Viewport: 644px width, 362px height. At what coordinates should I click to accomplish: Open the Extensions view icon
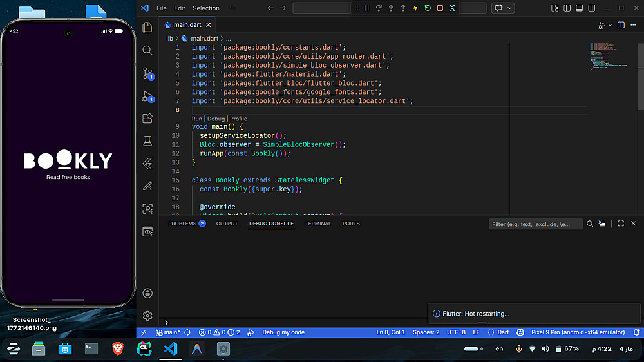point(147,119)
